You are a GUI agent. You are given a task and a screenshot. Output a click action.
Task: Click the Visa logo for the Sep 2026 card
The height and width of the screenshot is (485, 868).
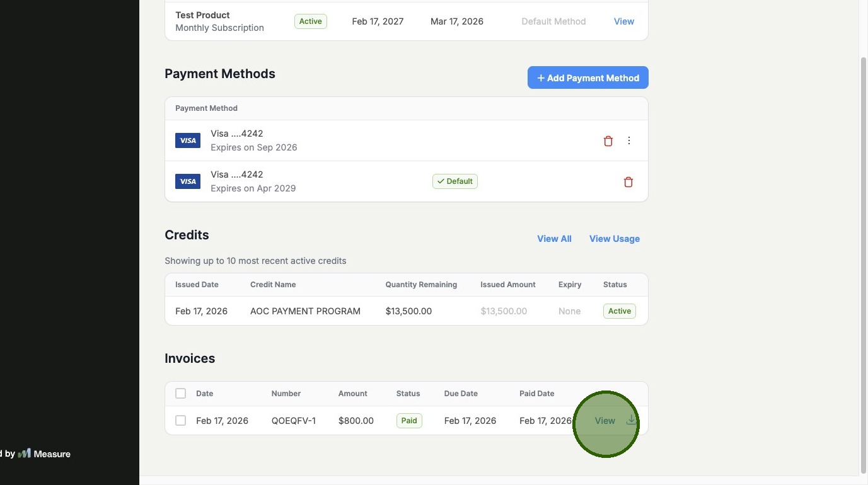(188, 140)
